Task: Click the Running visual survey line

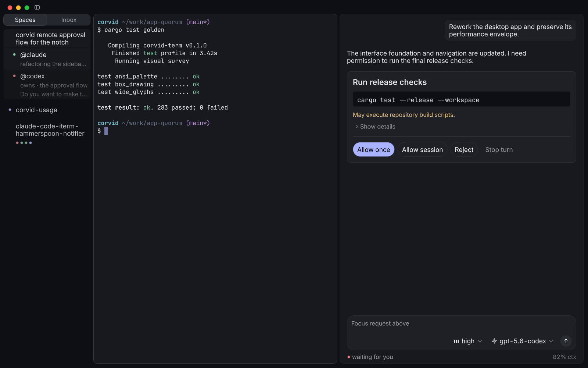Action: (x=152, y=61)
